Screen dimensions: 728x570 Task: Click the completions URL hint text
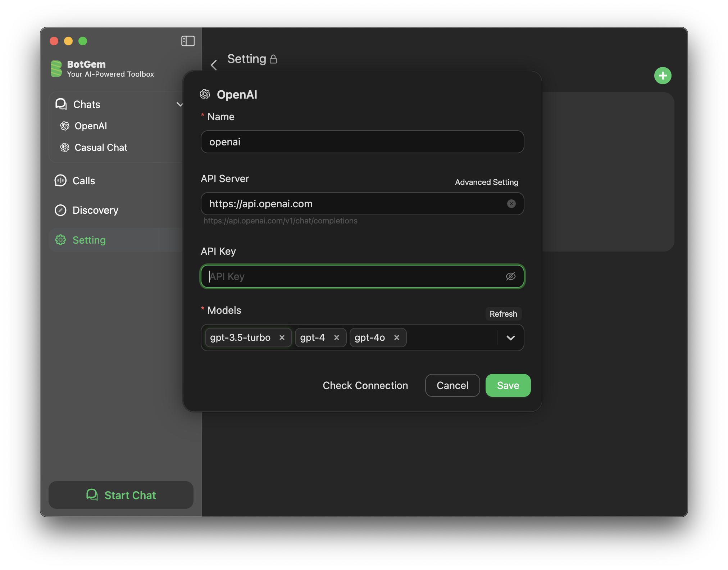(280, 221)
